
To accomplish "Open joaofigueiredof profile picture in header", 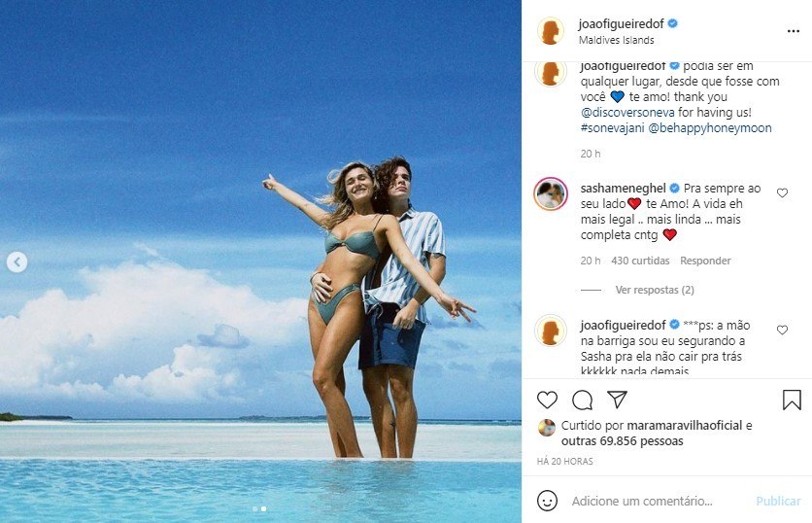I will (551, 31).
